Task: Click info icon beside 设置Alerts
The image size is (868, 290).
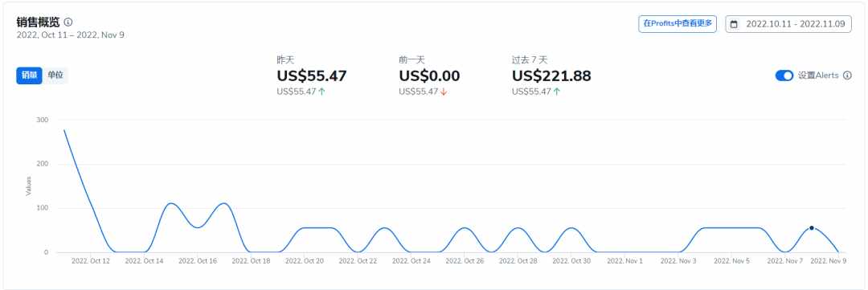Action: coord(847,76)
